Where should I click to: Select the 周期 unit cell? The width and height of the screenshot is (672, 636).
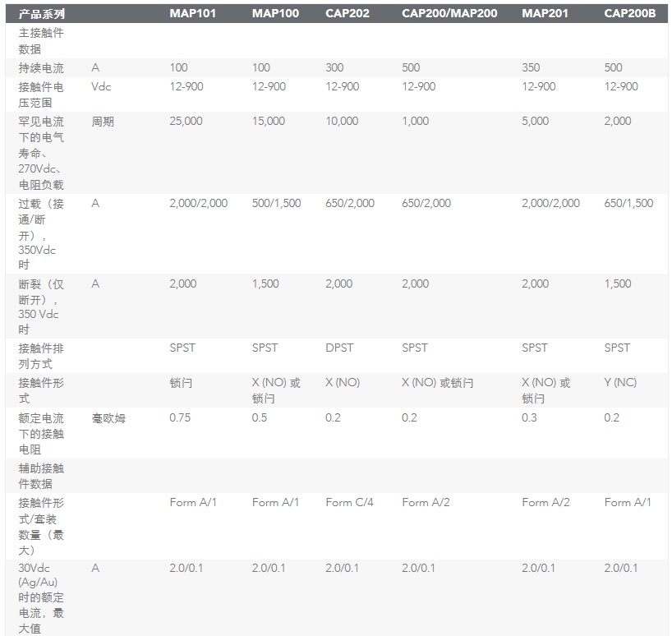pyautogui.click(x=103, y=122)
